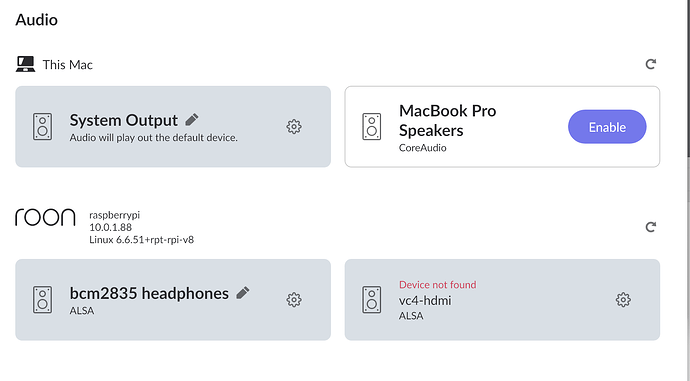Click the Device not found warning text

[437, 285]
